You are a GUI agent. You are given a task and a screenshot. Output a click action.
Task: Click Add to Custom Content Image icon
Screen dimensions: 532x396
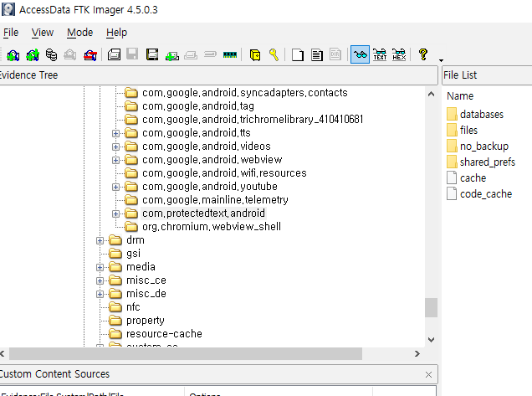coord(172,55)
